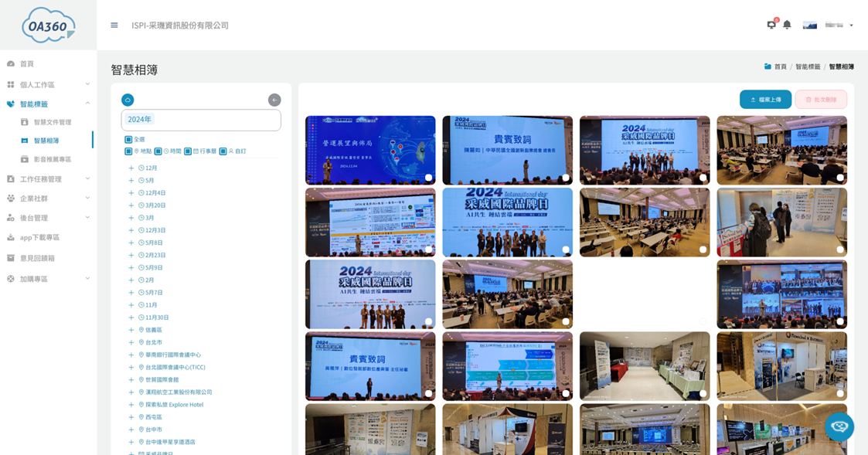Select the 11月 tag
The height and width of the screenshot is (455, 868).
coord(151,305)
